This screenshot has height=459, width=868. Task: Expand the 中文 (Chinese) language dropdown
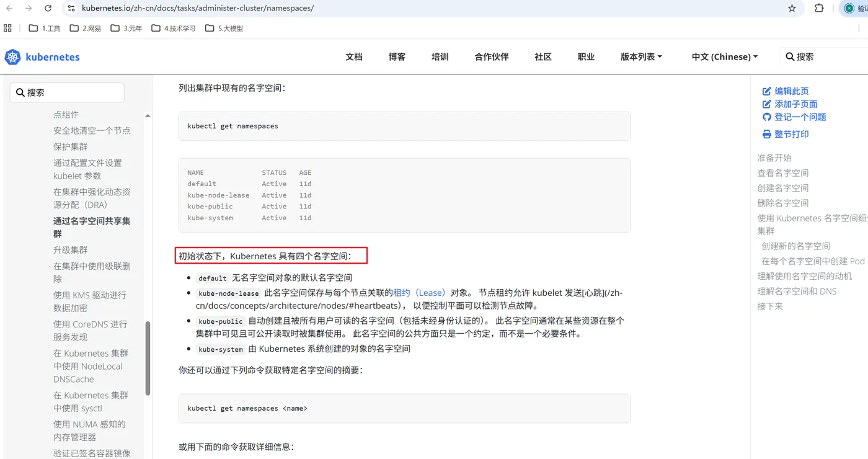[725, 56]
